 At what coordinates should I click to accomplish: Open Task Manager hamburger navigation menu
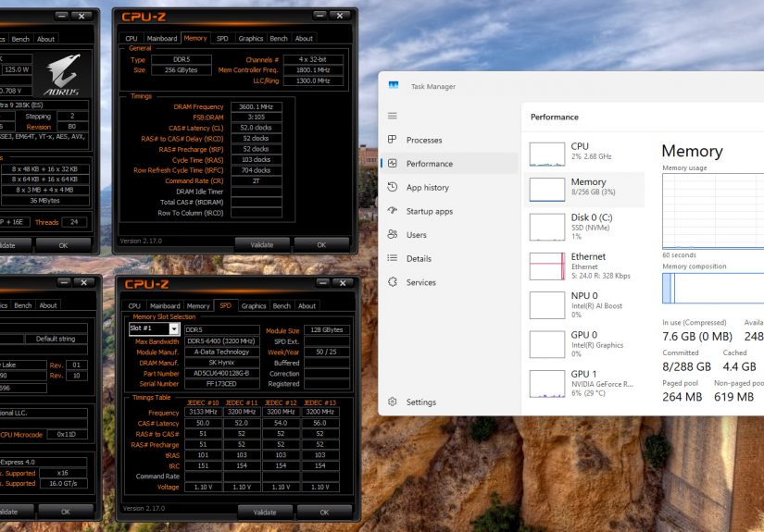point(393,116)
